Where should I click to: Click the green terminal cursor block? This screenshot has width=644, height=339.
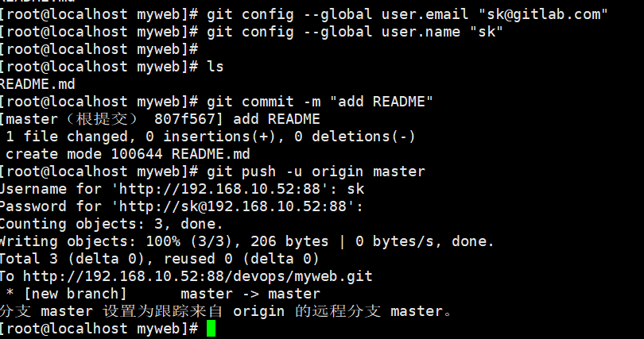tap(211, 328)
